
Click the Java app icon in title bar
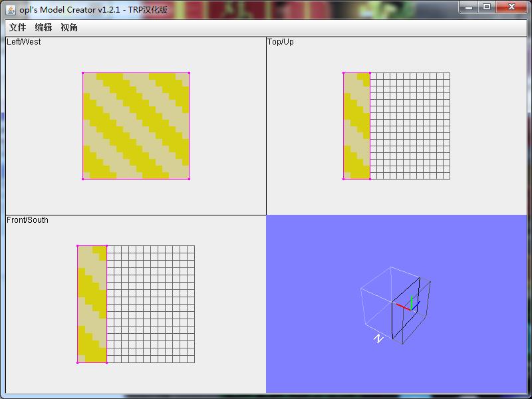tap(11, 7)
